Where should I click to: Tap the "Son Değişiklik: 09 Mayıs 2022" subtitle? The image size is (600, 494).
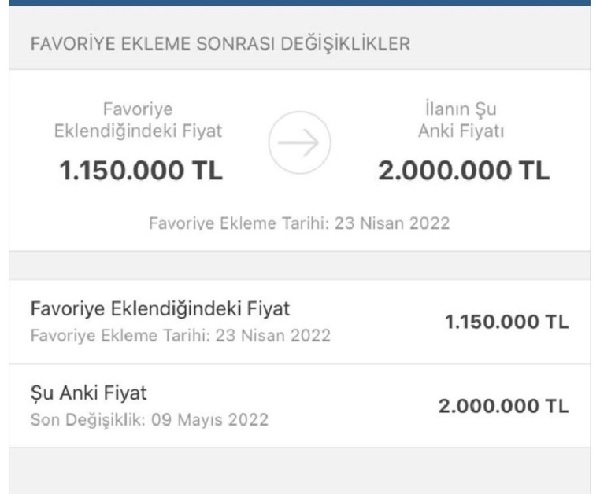(x=147, y=418)
